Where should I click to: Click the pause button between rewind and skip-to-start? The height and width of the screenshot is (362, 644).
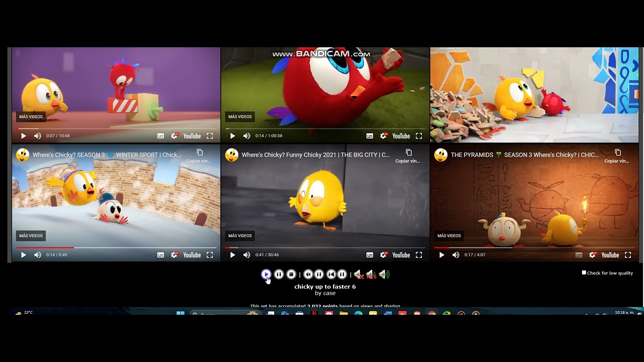[x=319, y=274]
